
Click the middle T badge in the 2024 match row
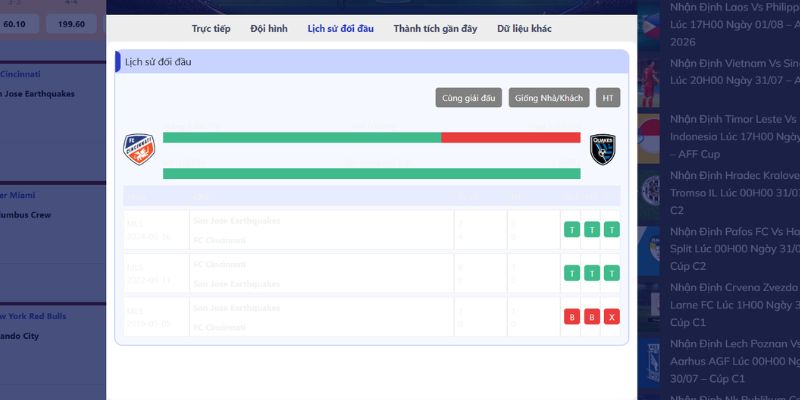pyautogui.click(x=591, y=230)
